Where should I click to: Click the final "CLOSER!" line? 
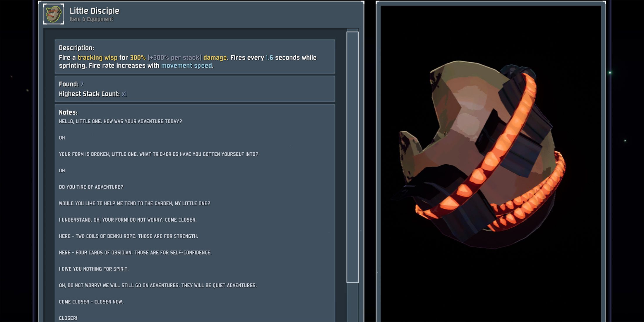[x=68, y=318]
